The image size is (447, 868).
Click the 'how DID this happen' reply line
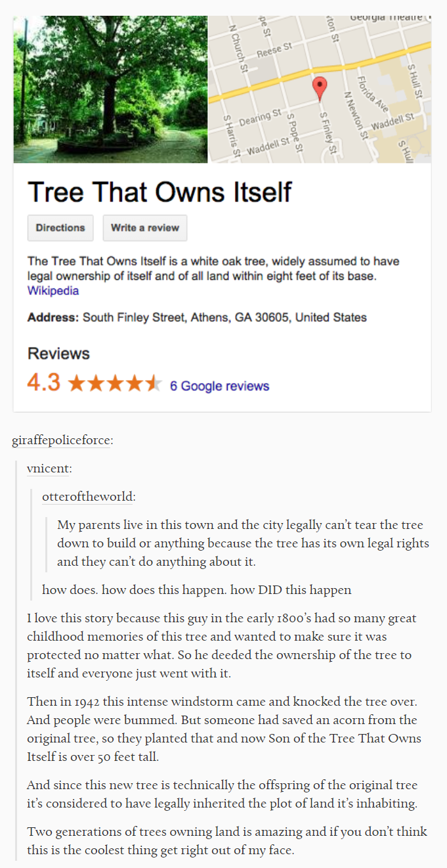coord(197,589)
